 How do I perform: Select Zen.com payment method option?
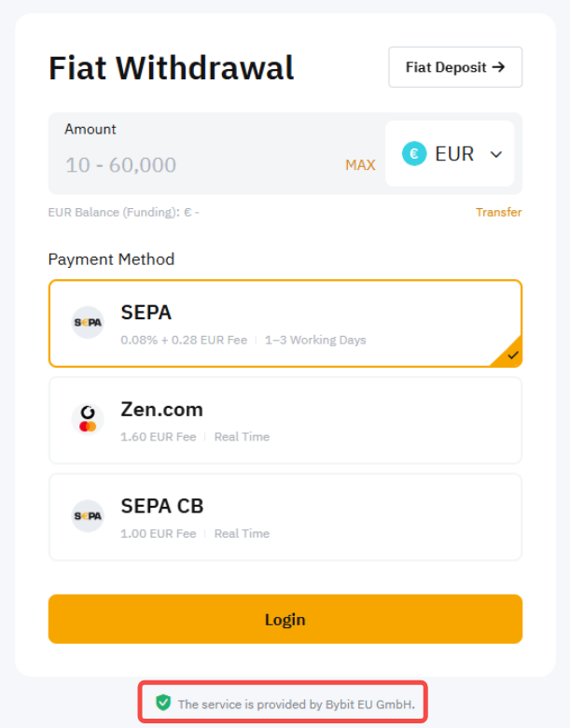285,420
